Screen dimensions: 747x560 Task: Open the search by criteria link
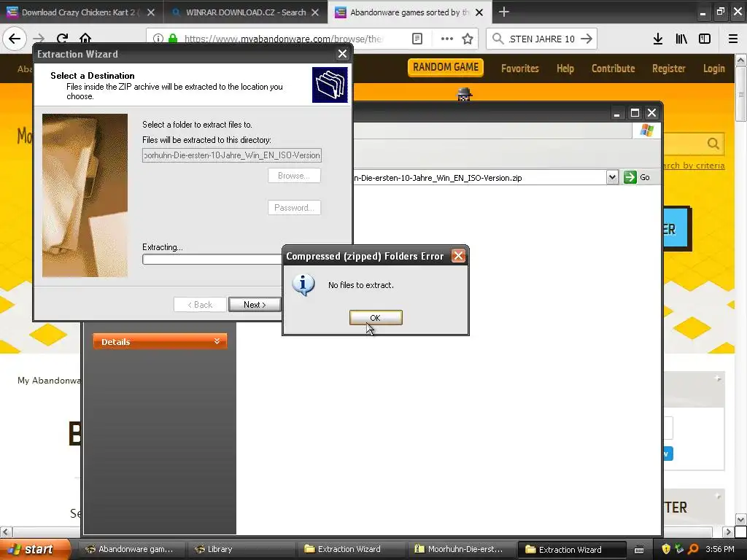[x=693, y=166]
